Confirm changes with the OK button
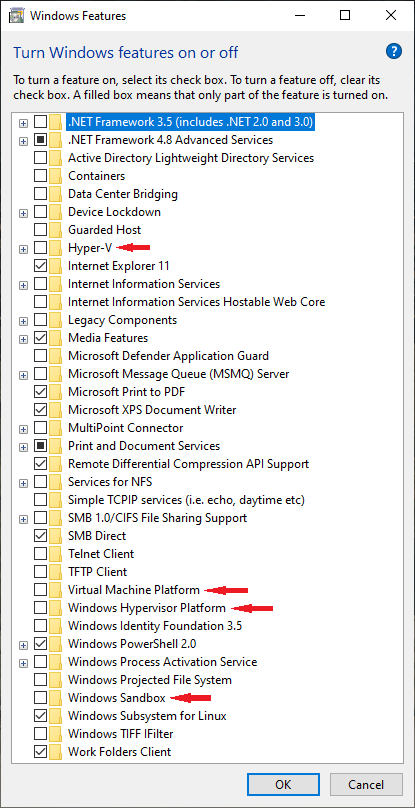Image resolution: width=415 pixels, height=808 pixels. [284, 785]
